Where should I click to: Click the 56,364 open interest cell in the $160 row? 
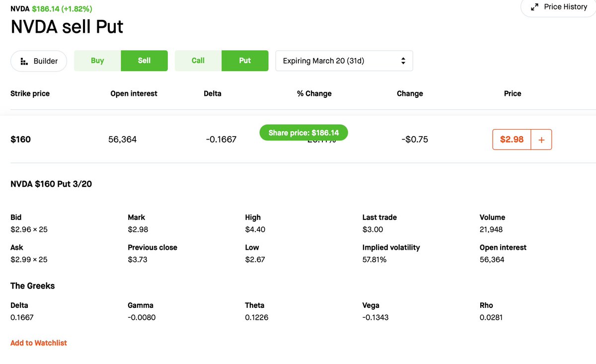122,140
